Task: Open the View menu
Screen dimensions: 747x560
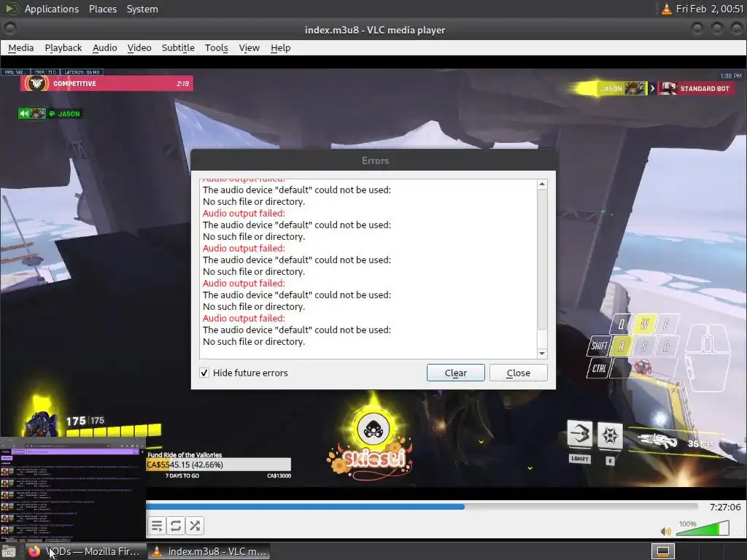Action: 249,47
